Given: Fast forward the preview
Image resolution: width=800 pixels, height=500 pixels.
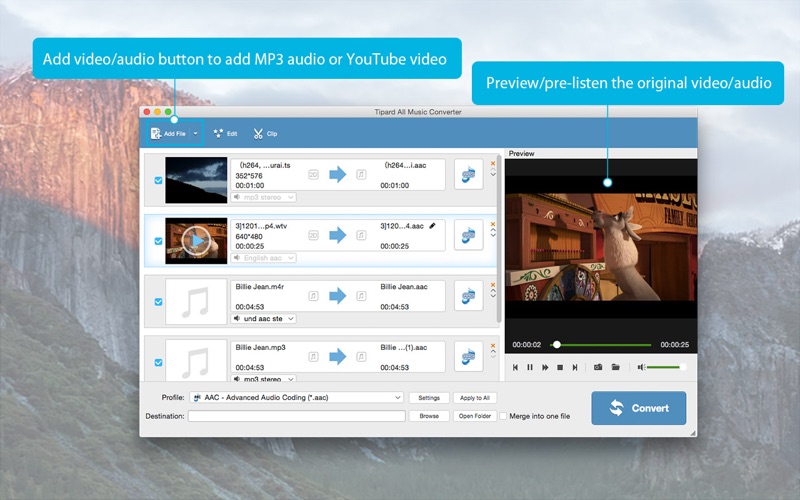Looking at the screenshot, I should click(x=545, y=367).
